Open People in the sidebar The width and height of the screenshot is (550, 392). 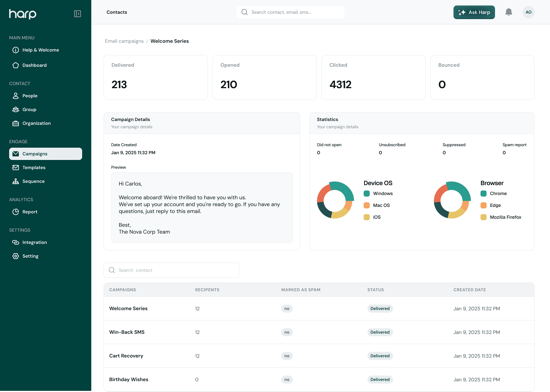[46, 96]
